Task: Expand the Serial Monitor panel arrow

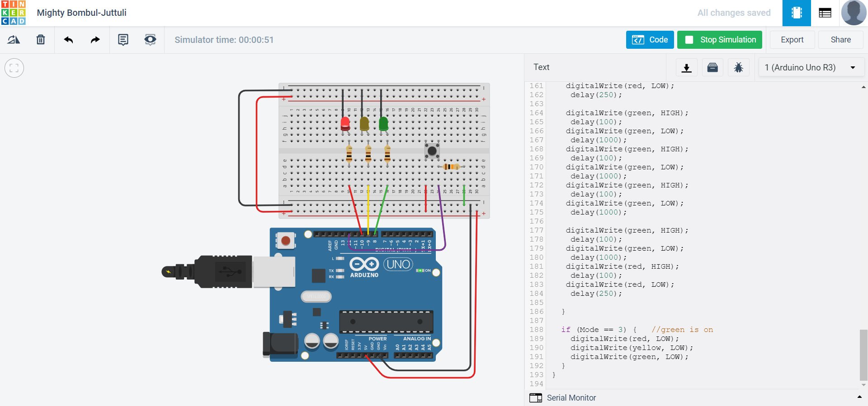Action: (859, 397)
